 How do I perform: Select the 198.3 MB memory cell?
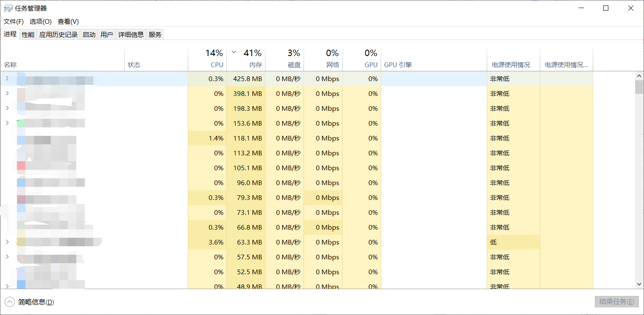(x=246, y=108)
